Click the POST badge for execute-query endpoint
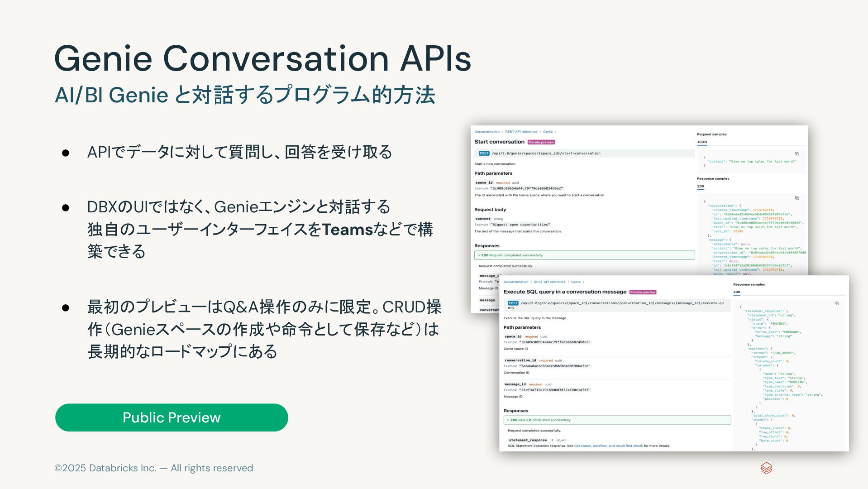This screenshot has height=489, width=868. pyautogui.click(x=513, y=303)
